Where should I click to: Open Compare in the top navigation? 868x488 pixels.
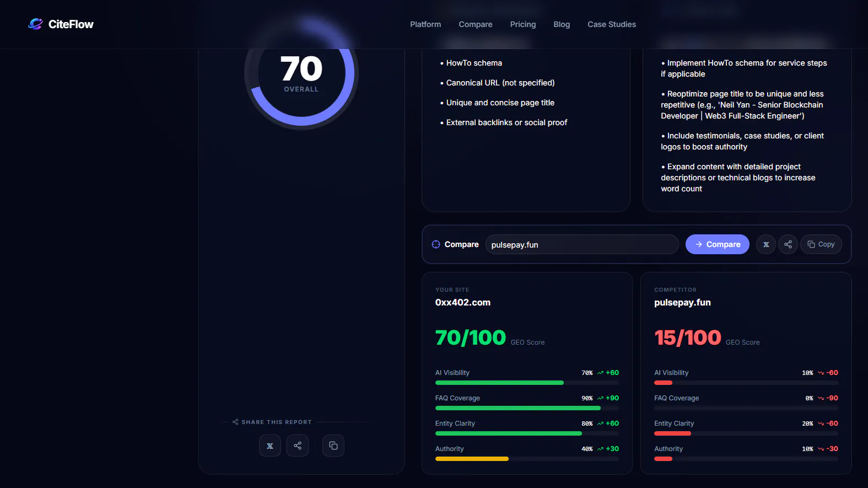tap(476, 24)
